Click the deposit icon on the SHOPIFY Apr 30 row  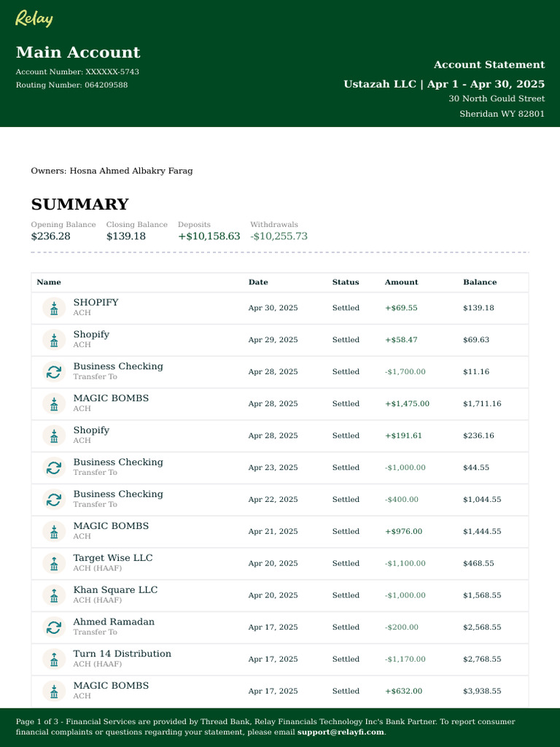[x=54, y=309]
